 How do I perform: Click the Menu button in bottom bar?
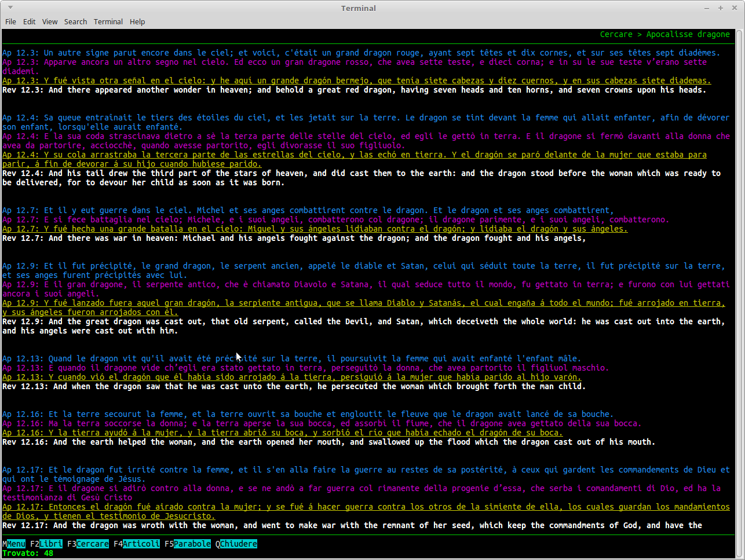pyautogui.click(x=14, y=544)
